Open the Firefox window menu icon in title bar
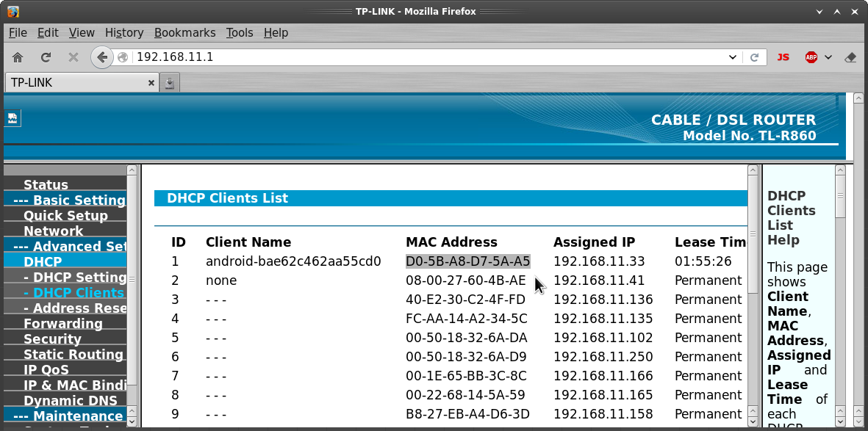Viewport: 868px width, 431px height. click(x=12, y=11)
